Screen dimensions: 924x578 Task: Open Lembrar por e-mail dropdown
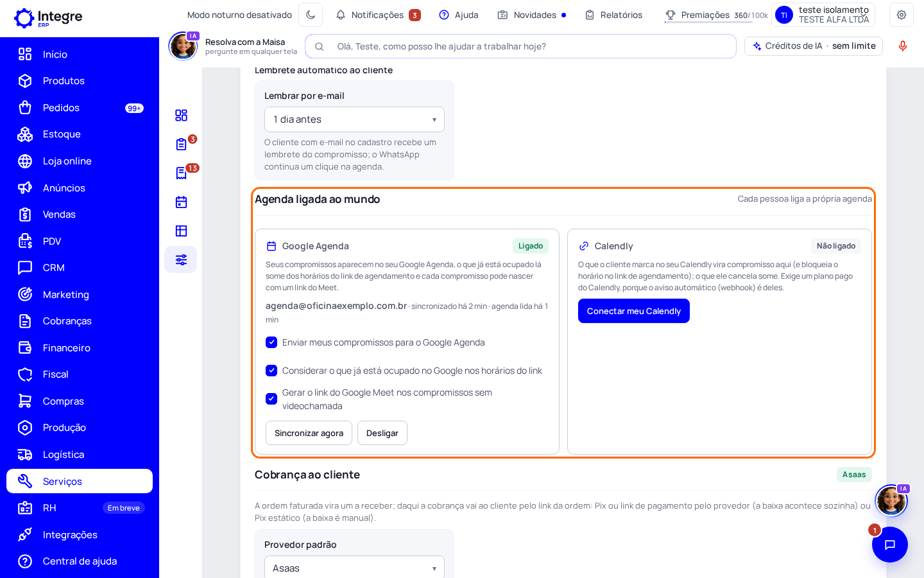[x=354, y=119]
